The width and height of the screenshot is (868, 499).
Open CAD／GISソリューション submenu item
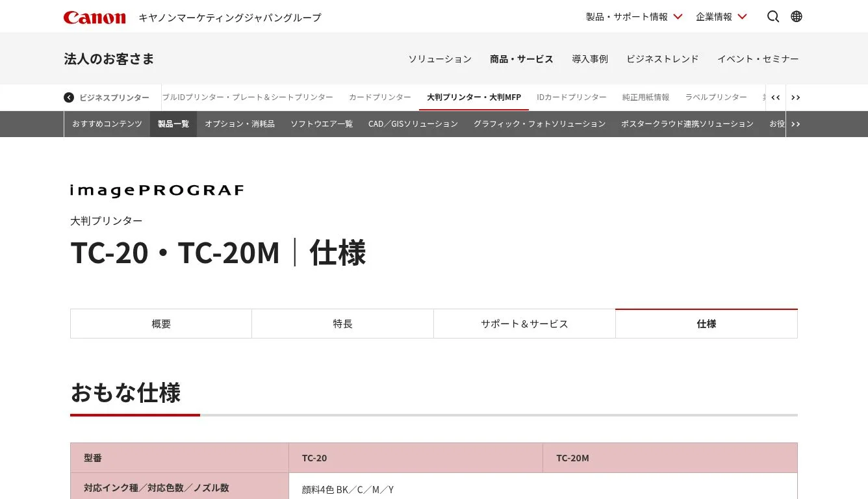click(413, 124)
